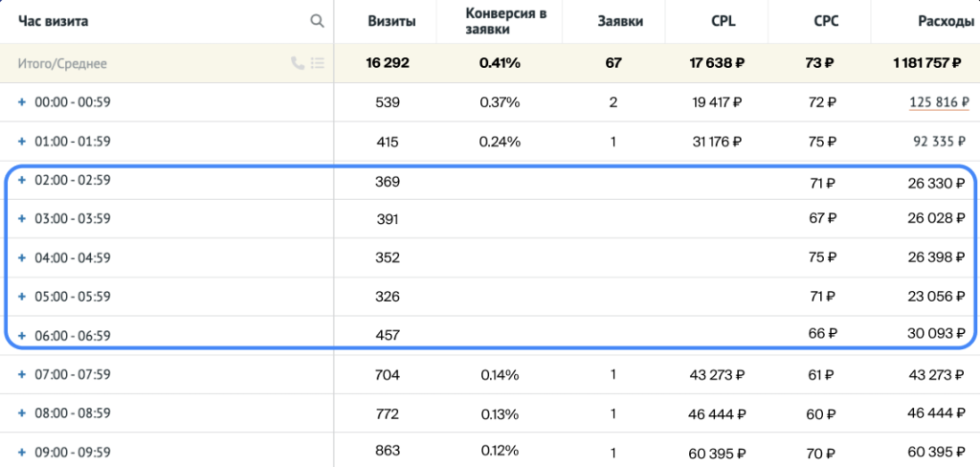Click the list icon in the totals row

point(318,64)
